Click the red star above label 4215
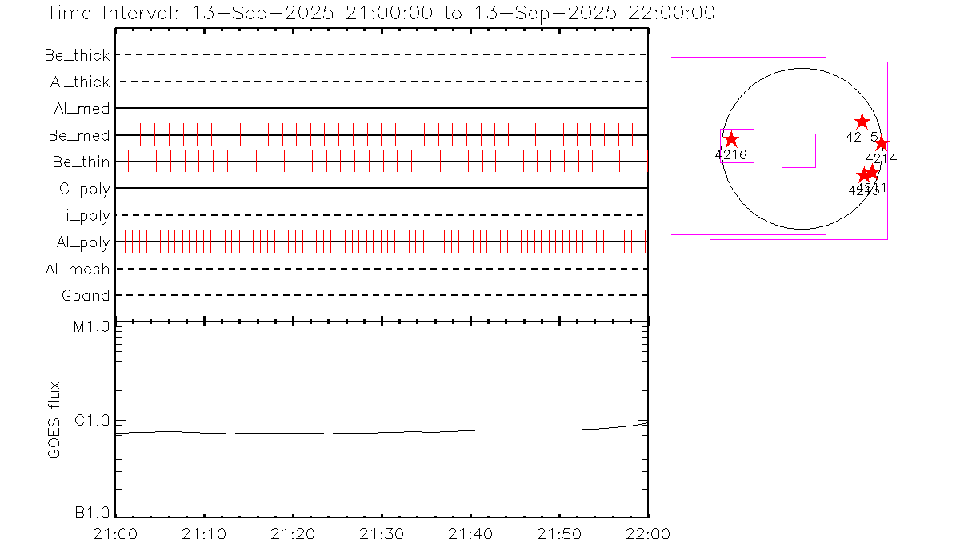The width and height of the screenshot is (960, 560). [862, 122]
